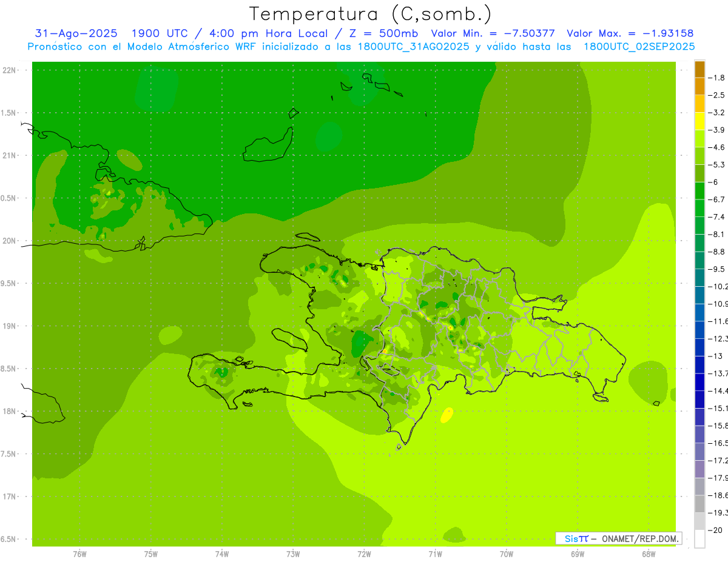This screenshot has height=562, width=728.
Task: Click the '75W' longitude axis label
Action: tap(151, 554)
